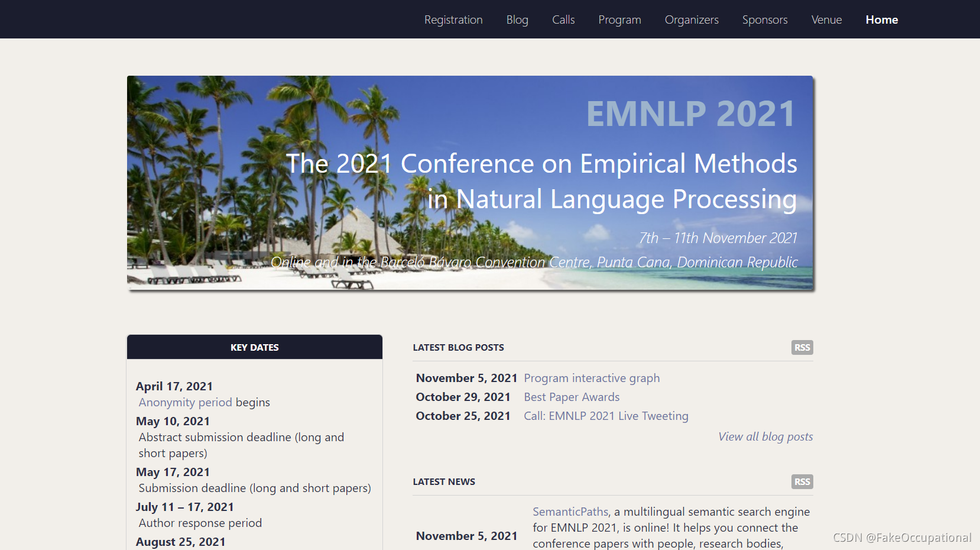980x550 pixels.
Task: Open Call: EMNLP 2021 Live Tweeting post
Action: tap(606, 416)
